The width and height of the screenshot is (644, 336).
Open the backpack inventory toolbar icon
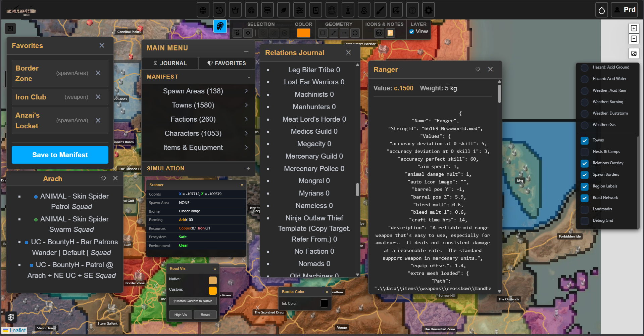coord(332,10)
